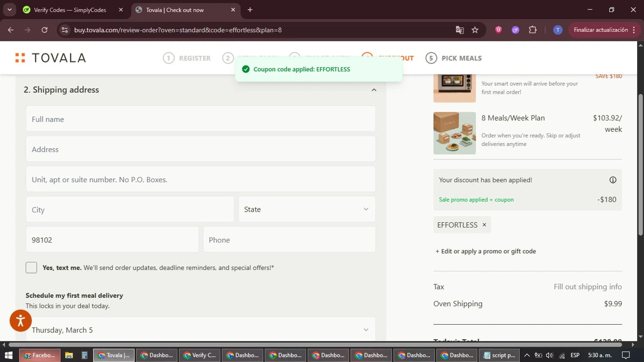Viewport: 644px width, 362px height.
Task: Open the browser extensions puzzle icon
Action: point(533,30)
